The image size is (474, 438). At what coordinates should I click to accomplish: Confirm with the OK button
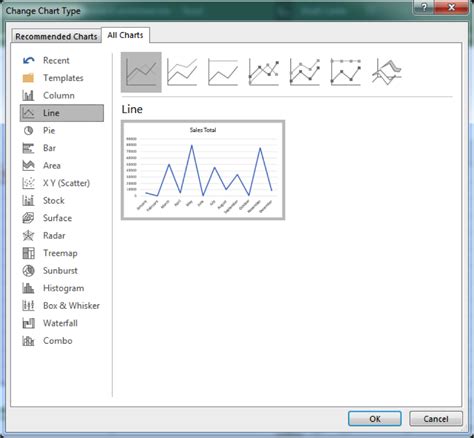click(x=375, y=419)
